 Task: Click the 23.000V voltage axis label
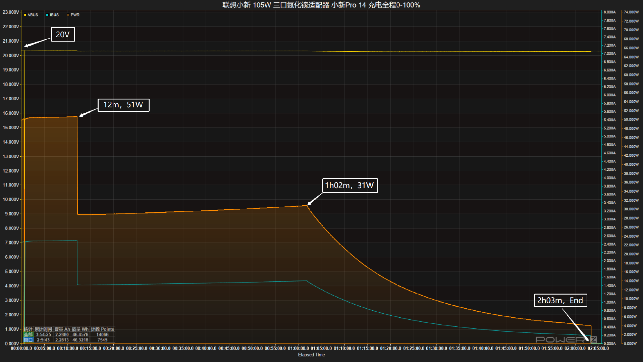(x=11, y=12)
